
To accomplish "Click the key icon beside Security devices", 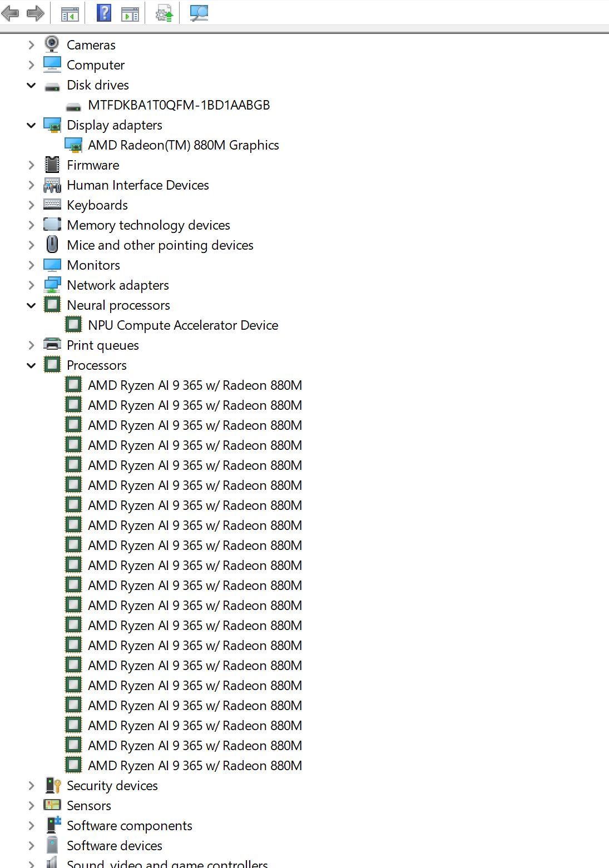I will (x=53, y=785).
